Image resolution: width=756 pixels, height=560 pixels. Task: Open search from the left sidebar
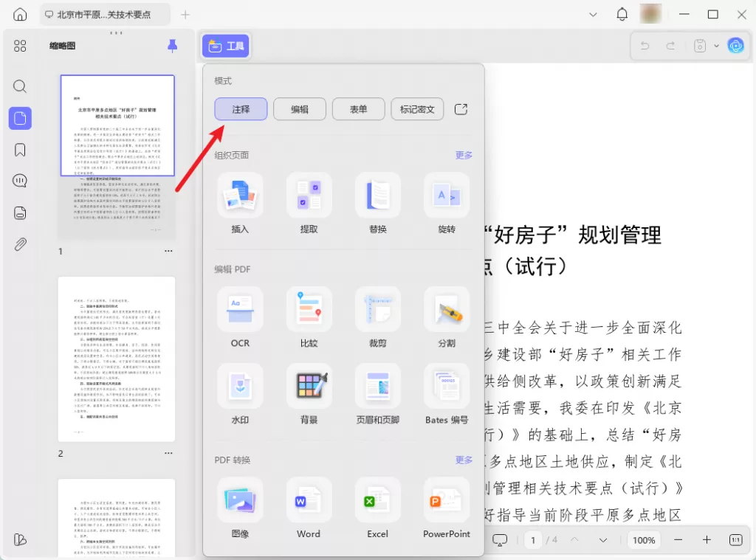point(19,86)
